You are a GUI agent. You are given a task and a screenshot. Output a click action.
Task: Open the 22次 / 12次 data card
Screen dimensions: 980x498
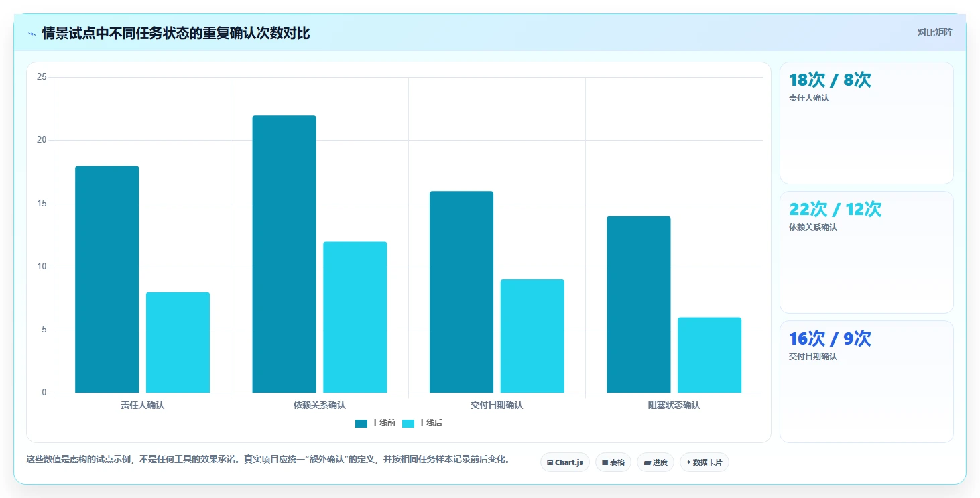(867, 252)
